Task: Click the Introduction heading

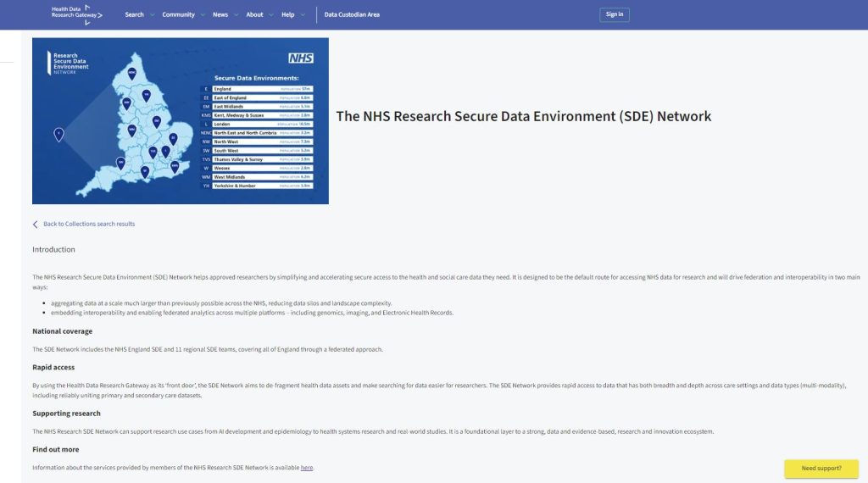Action: (x=53, y=249)
